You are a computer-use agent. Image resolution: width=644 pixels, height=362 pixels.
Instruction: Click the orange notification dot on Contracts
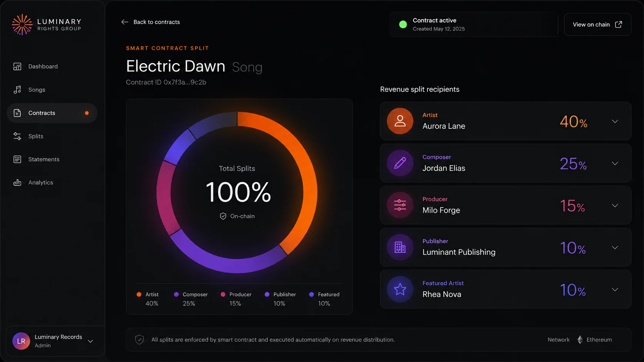coord(87,113)
